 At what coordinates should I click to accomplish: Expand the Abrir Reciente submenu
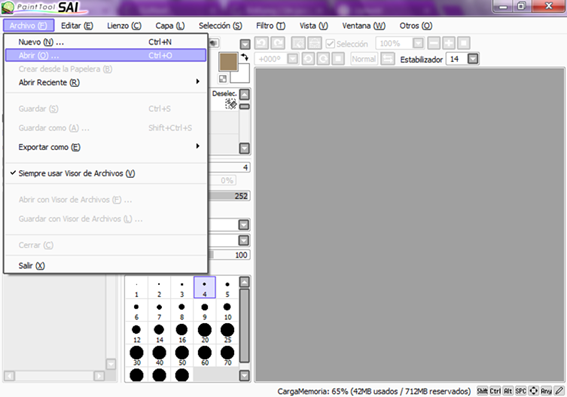point(106,82)
